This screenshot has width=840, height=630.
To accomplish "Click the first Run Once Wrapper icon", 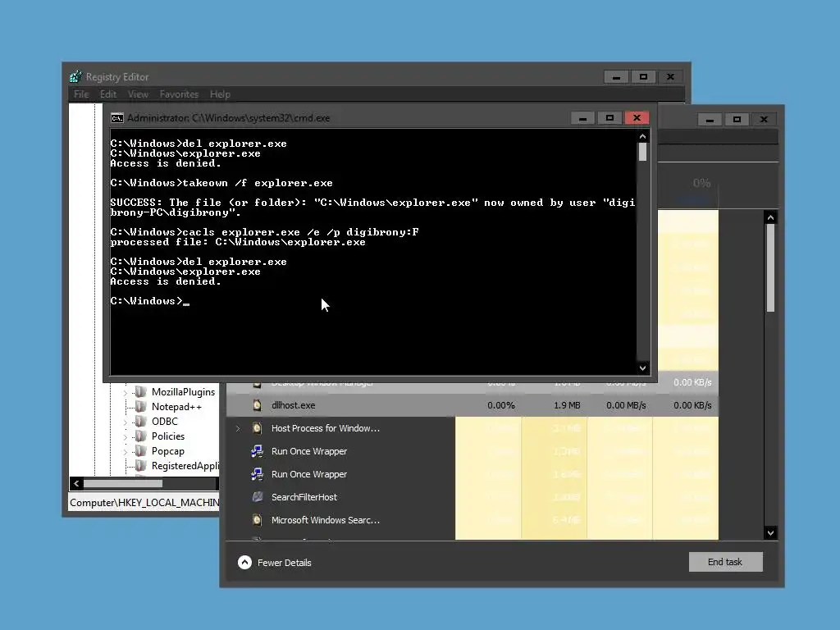I will click(x=257, y=451).
